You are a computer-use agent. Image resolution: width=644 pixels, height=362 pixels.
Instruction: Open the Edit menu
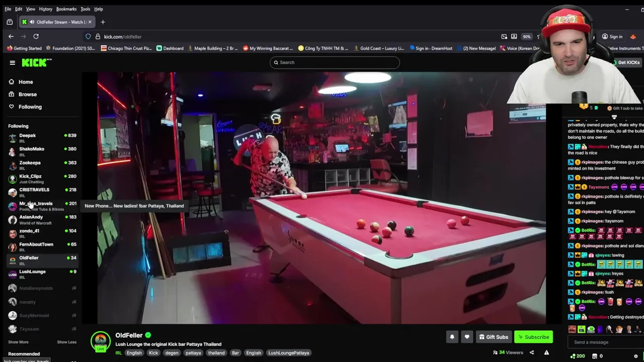(19, 9)
